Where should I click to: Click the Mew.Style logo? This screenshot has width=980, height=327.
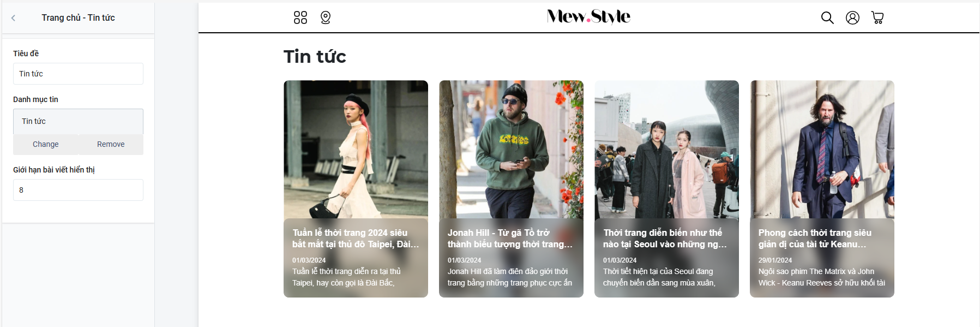[588, 16]
